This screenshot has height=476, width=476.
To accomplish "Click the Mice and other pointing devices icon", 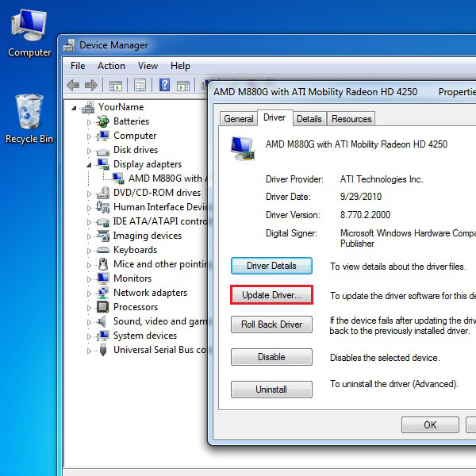I will (x=103, y=264).
